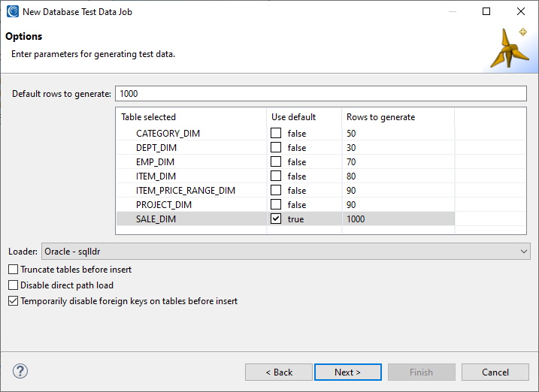
Task: Uncheck Temporarily disable foreign keys option
Action: tap(13, 301)
